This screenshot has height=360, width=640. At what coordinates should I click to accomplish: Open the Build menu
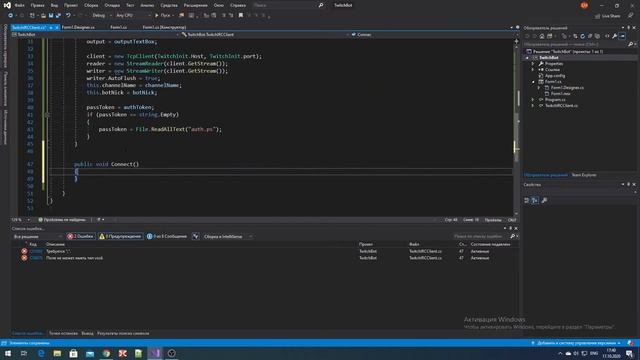pos(91,5)
